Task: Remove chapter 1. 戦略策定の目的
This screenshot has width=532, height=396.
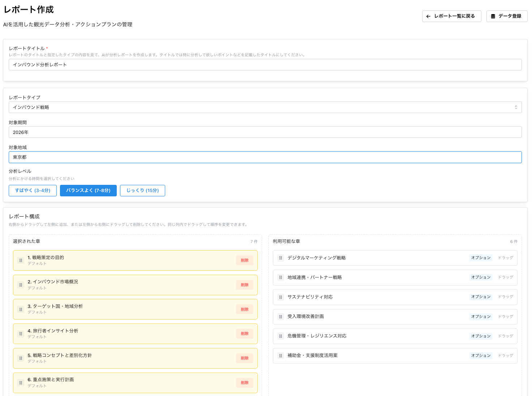Action: click(x=245, y=260)
